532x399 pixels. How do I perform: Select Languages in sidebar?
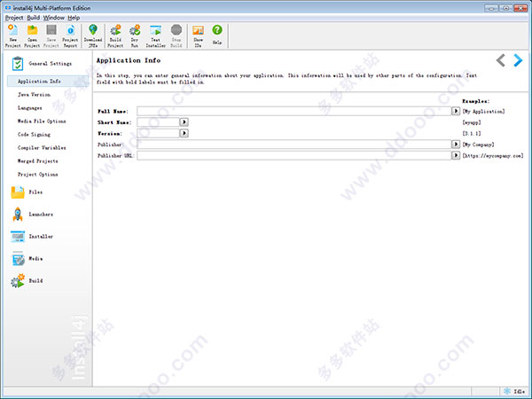click(30, 108)
